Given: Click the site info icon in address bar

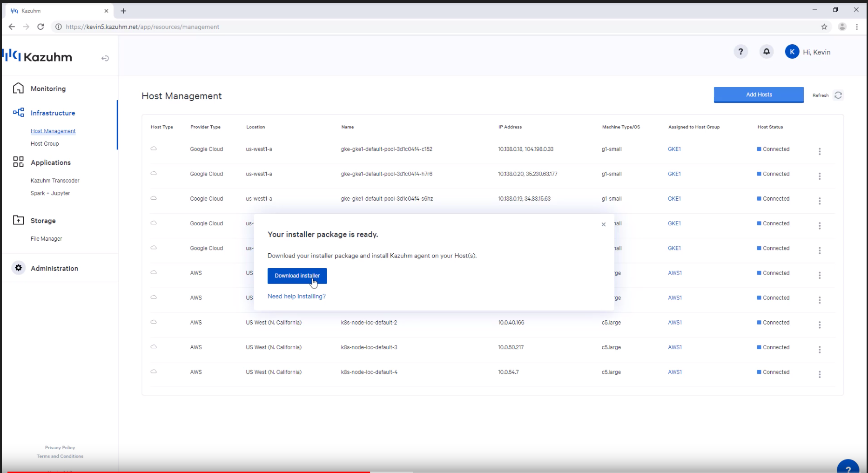Looking at the screenshot, I should (x=59, y=27).
